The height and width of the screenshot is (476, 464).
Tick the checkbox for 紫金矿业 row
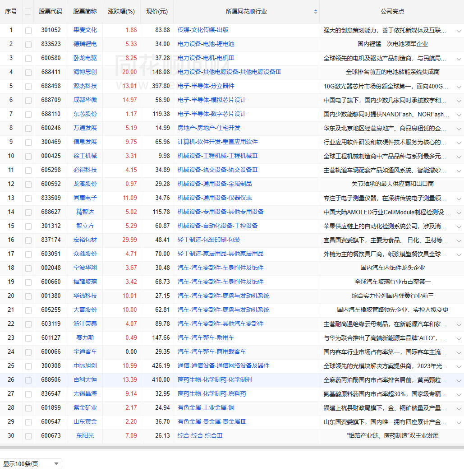click(28, 408)
